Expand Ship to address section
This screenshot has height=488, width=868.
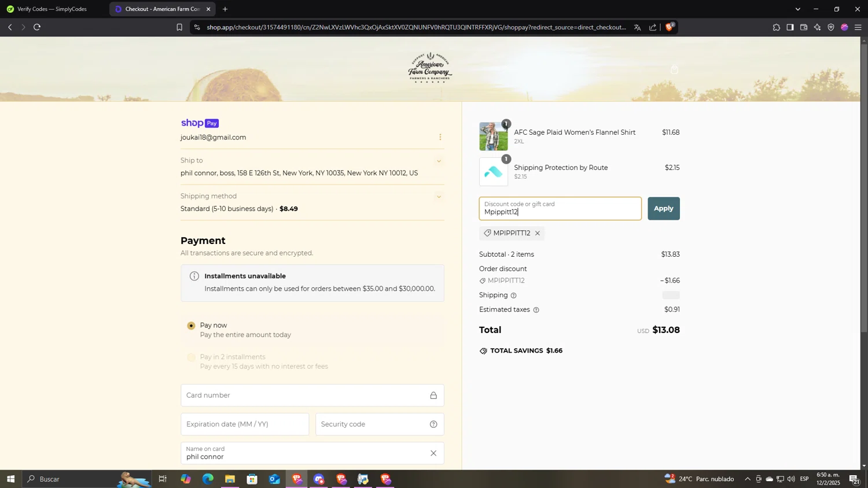coord(439,161)
